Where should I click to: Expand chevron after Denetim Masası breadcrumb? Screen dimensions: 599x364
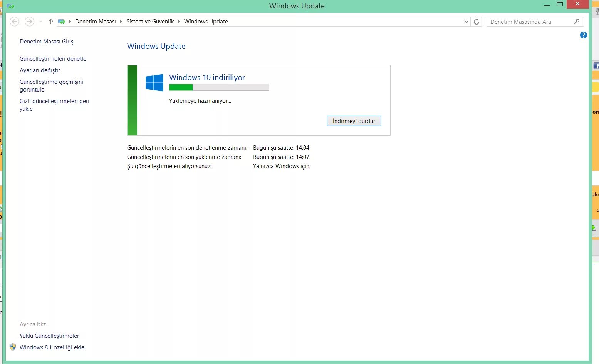tap(121, 22)
